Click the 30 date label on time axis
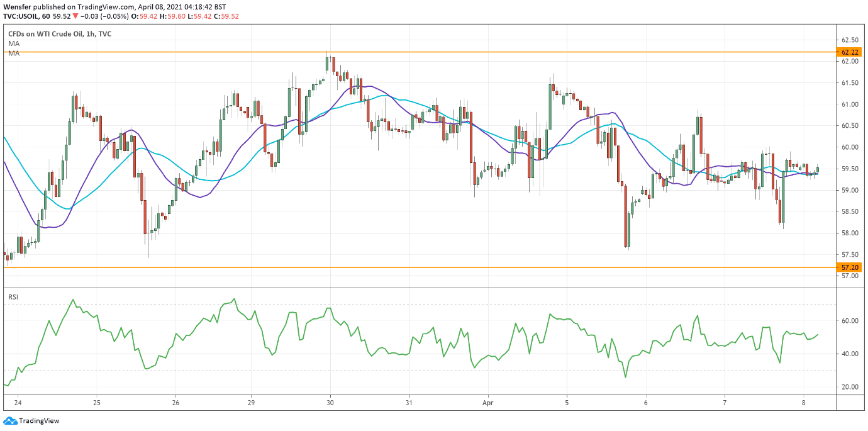868x431 pixels. click(330, 403)
